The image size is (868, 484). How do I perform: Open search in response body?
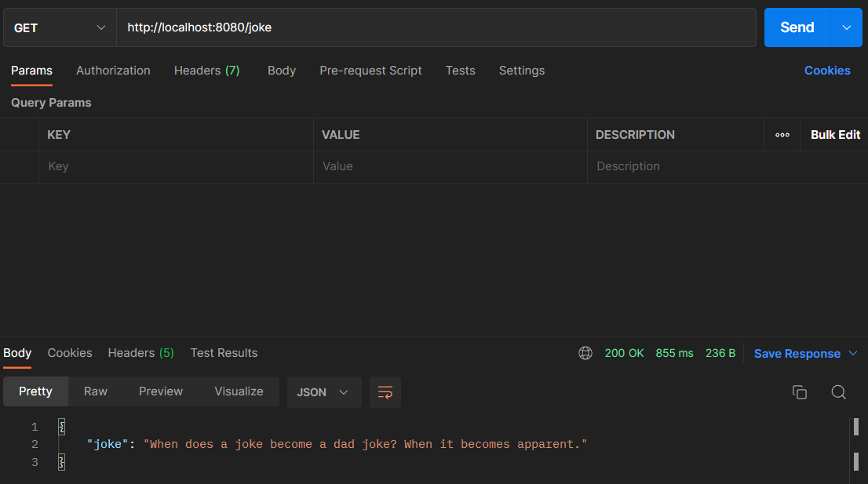[x=838, y=392]
